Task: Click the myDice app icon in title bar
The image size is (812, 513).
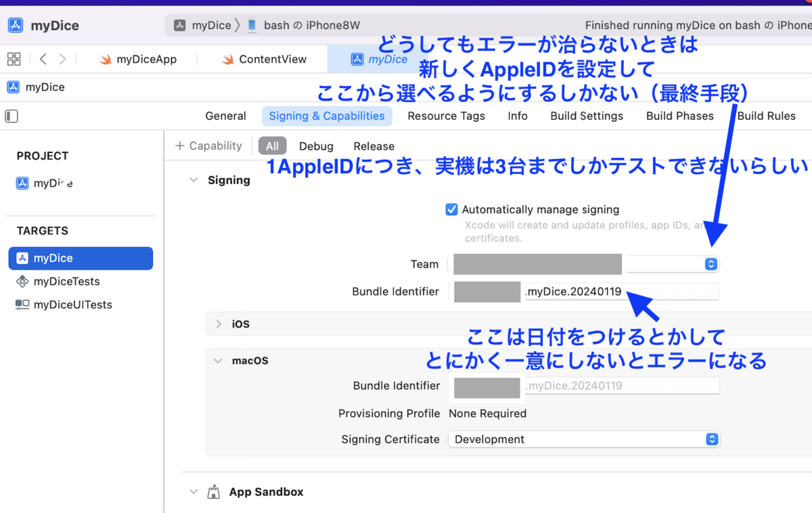Action: (15, 26)
